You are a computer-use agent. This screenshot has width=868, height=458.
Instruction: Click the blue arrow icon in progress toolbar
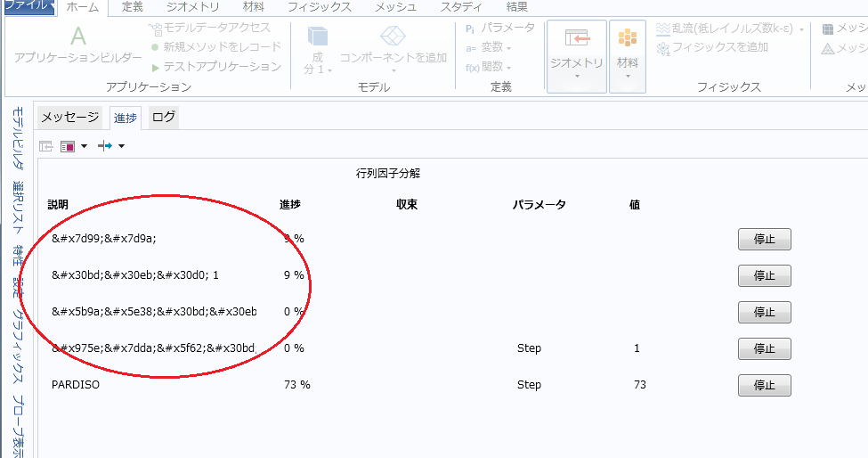tap(104, 146)
